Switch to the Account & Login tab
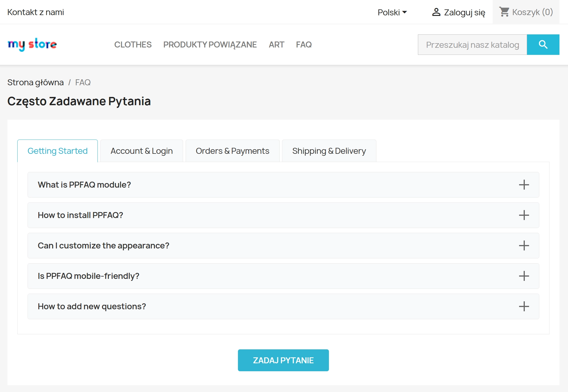The height and width of the screenshot is (392, 568). click(x=141, y=151)
